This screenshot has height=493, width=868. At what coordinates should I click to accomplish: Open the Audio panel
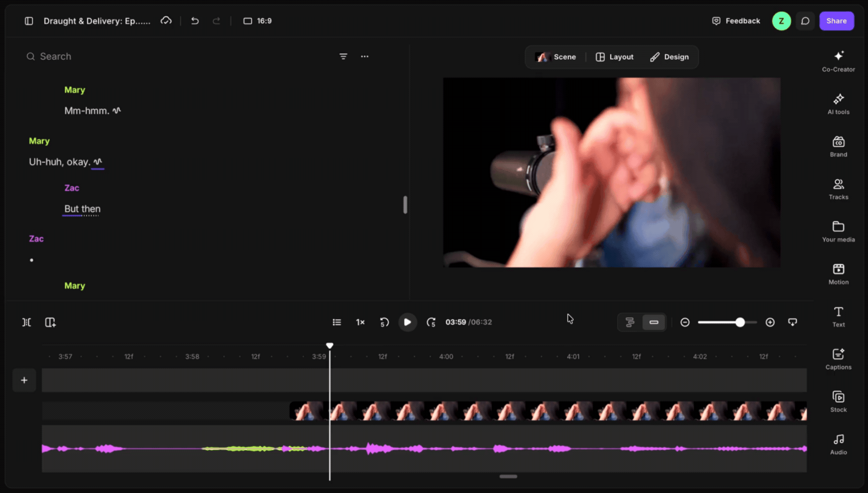click(838, 444)
